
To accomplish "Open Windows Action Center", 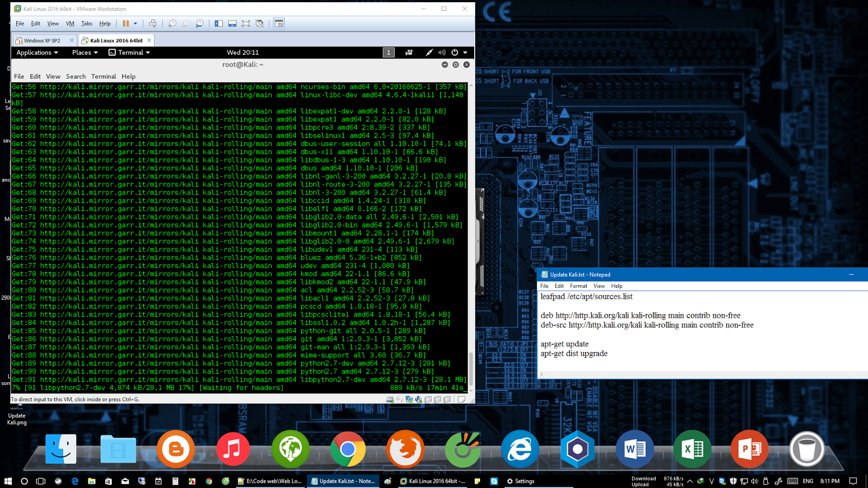I will [853, 481].
